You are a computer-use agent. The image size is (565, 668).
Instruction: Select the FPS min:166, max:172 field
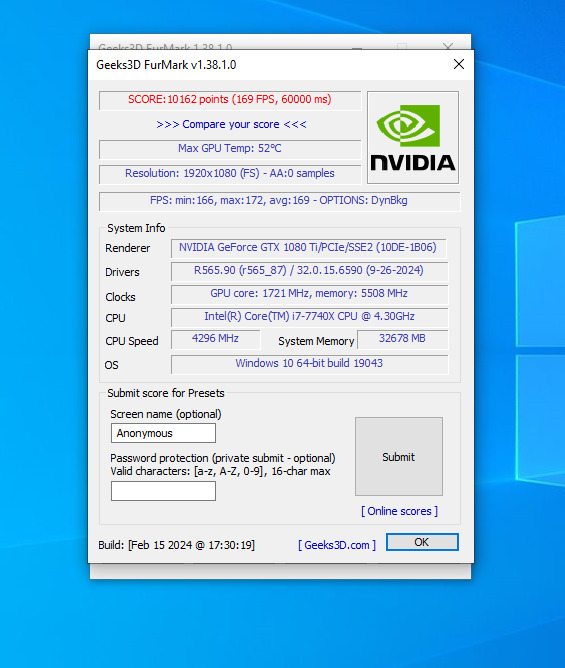click(280, 201)
